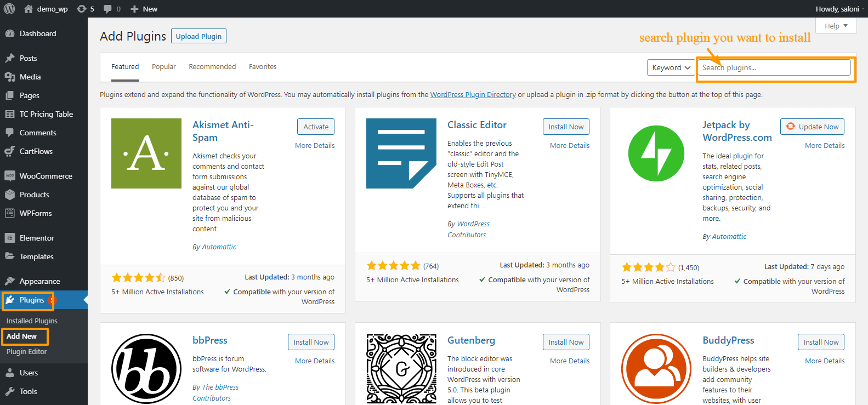Switch to the Favorites tab
The width and height of the screenshot is (868, 405).
tap(263, 67)
